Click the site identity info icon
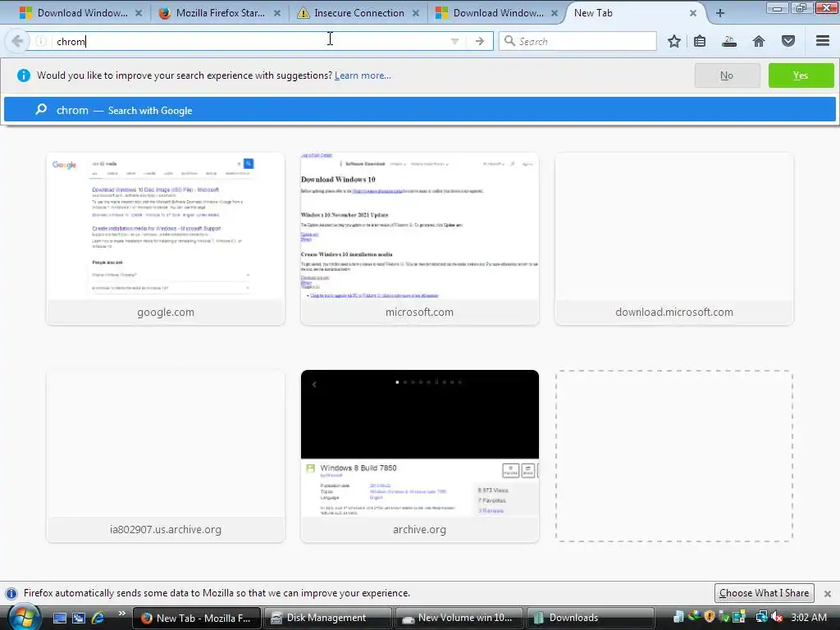The height and width of the screenshot is (630, 840). [41, 41]
